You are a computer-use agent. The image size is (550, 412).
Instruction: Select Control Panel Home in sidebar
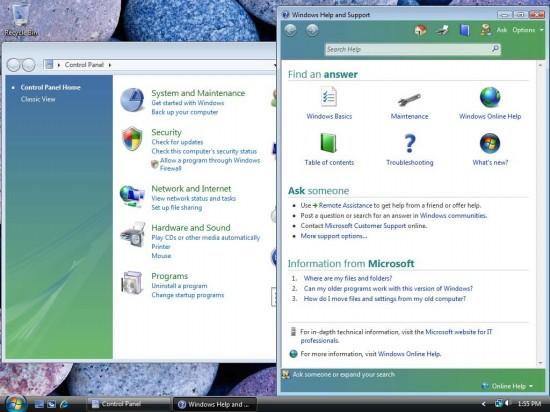[x=51, y=87]
